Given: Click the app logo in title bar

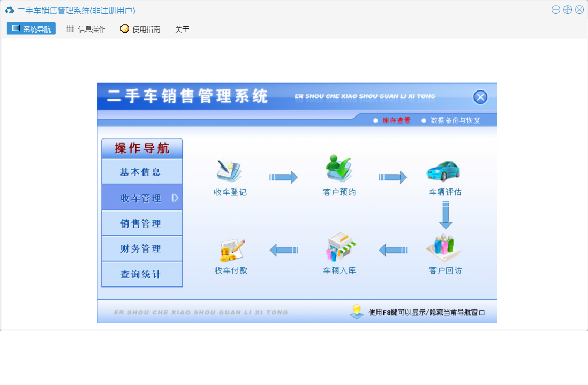Looking at the screenshot, I should point(10,10).
